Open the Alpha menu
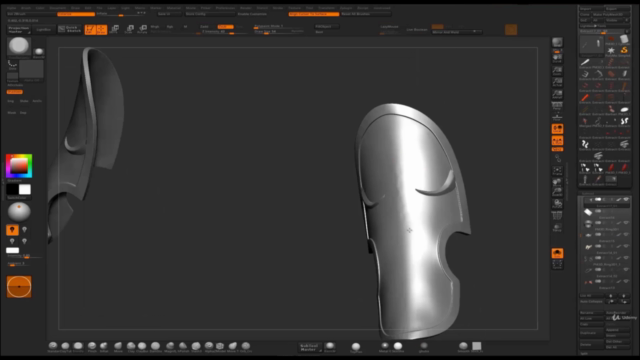Viewport: 640px width, 360px height. [11, 8]
